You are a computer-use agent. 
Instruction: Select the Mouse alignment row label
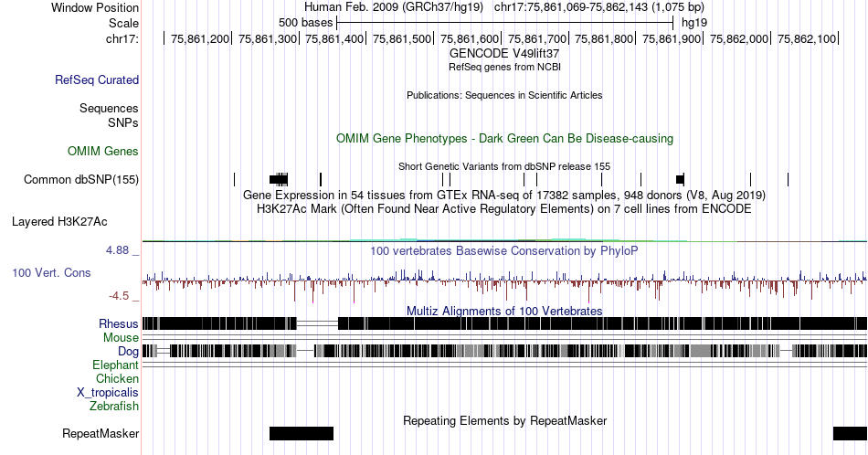coord(121,338)
